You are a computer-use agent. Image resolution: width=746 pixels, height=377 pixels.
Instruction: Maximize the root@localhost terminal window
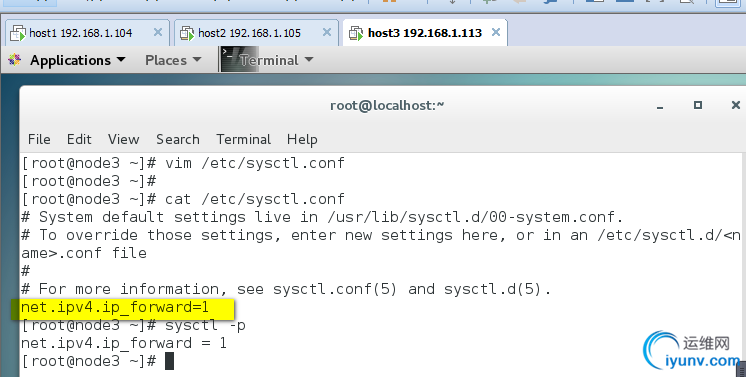[697, 105]
